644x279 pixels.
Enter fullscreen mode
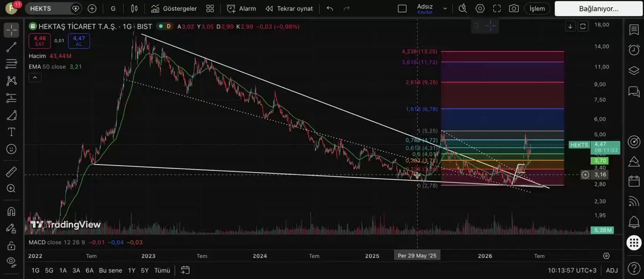tap(496, 8)
